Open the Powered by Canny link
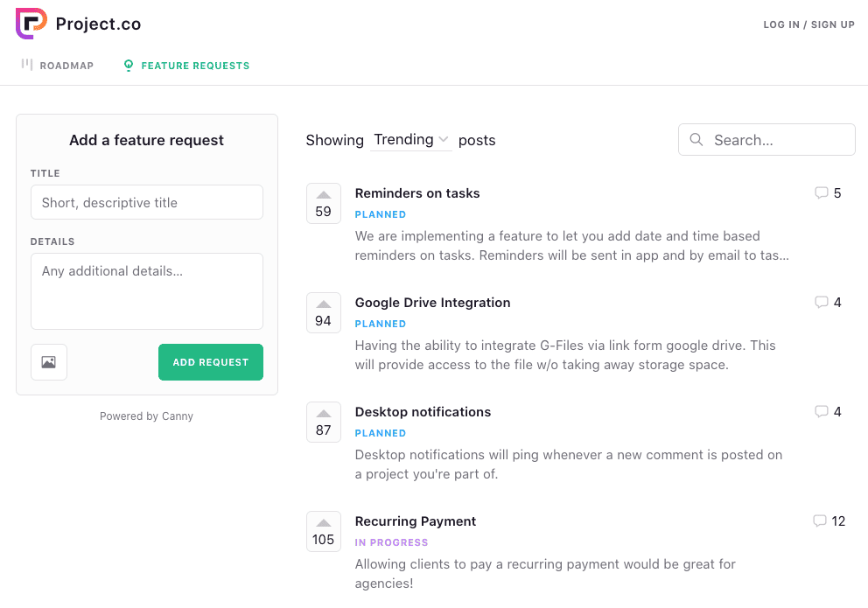Screen dimensions: 868x608 [146, 416]
